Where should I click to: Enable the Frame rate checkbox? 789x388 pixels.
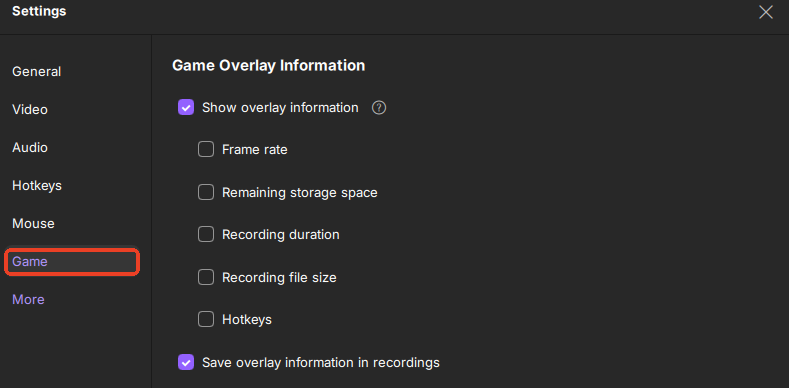pos(206,149)
